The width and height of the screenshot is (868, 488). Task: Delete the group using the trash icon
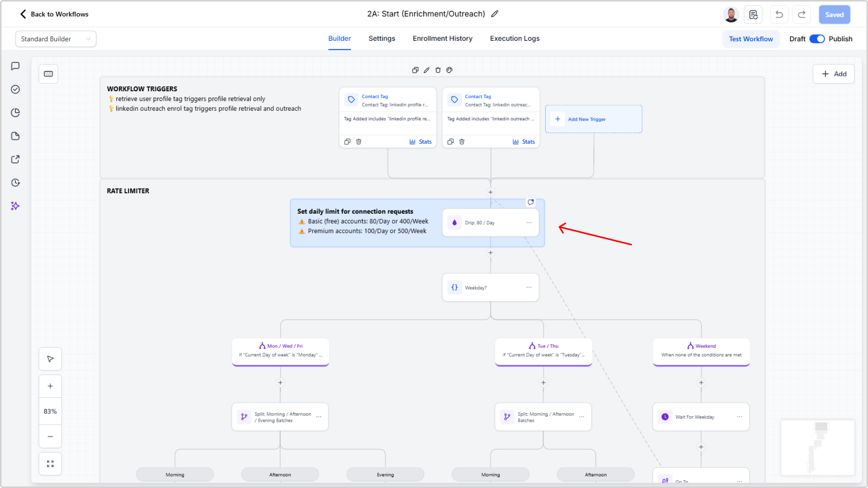438,70
